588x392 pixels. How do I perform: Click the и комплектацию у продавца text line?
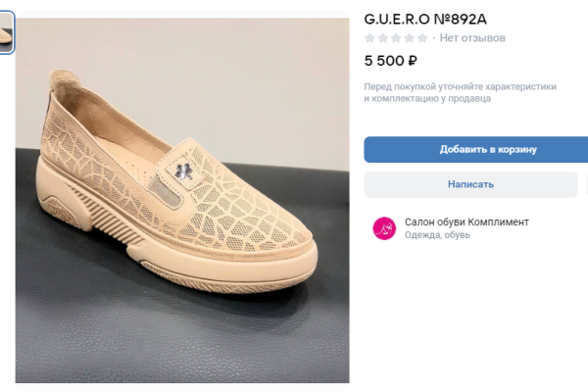pyautogui.click(x=427, y=99)
